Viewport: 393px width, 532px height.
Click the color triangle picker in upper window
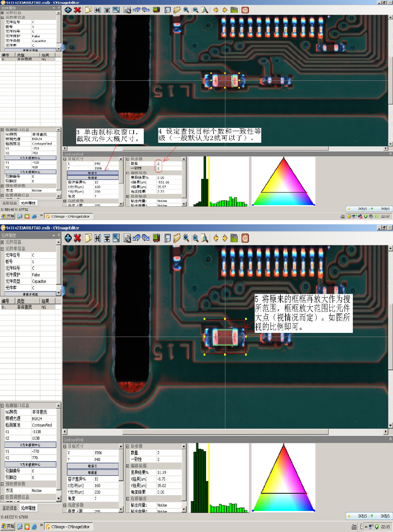click(x=283, y=181)
